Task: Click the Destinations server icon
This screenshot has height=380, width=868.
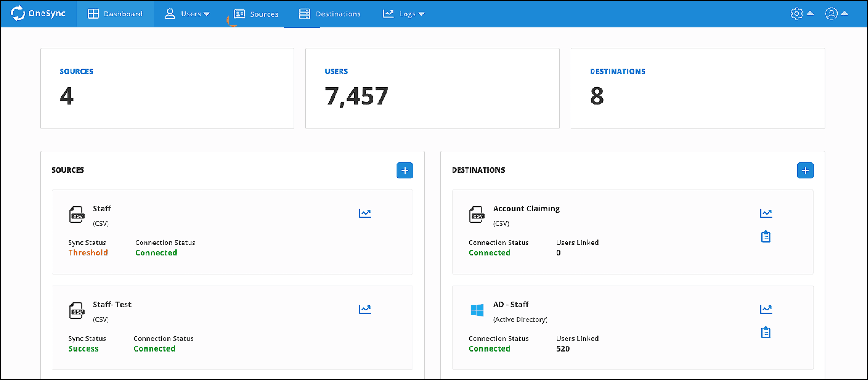Action: [x=305, y=14]
